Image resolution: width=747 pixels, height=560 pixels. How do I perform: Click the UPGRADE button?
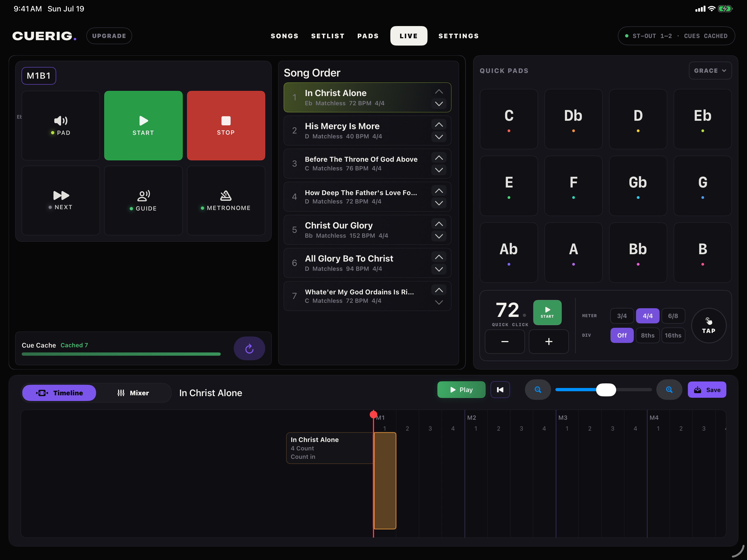[109, 36]
